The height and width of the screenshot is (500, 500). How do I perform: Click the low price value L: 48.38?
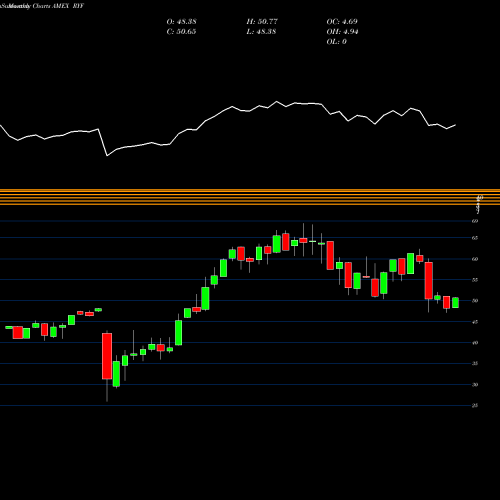[x=261, y=32]
